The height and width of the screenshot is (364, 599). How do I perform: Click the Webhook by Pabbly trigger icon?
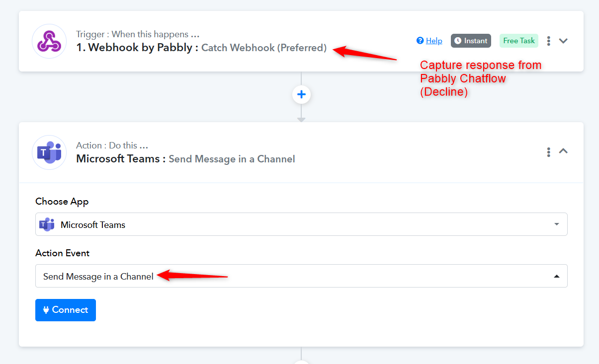[x=49, y=41]
